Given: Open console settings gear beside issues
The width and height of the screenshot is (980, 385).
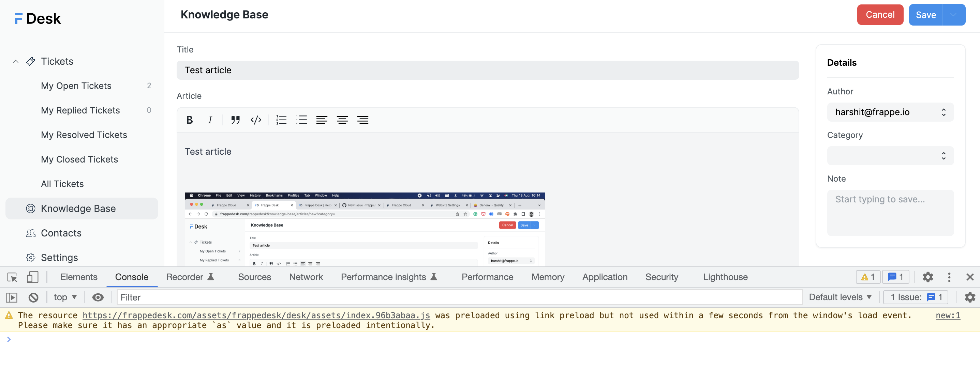Looking at the screenshot, I should pos(970,297).
